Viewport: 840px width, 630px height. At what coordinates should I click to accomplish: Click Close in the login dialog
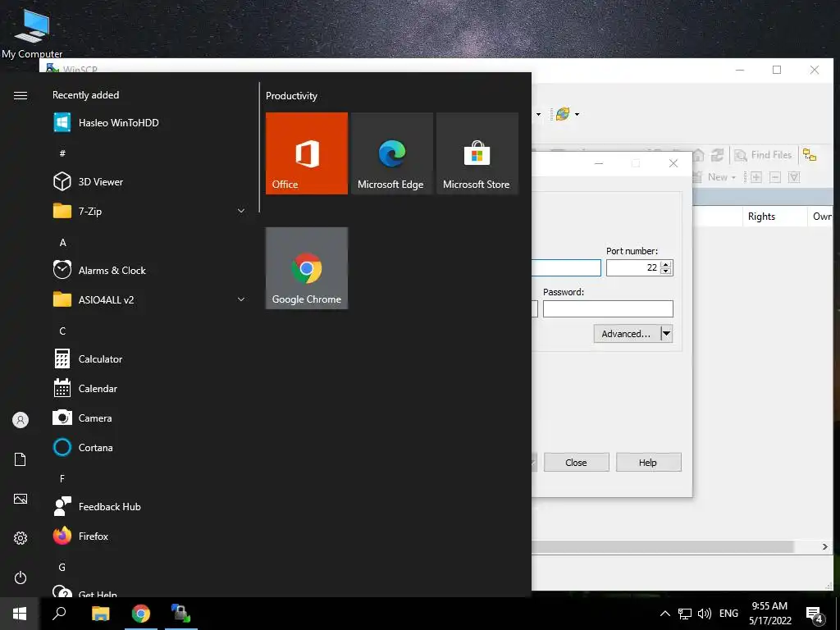tap(577, 463)
